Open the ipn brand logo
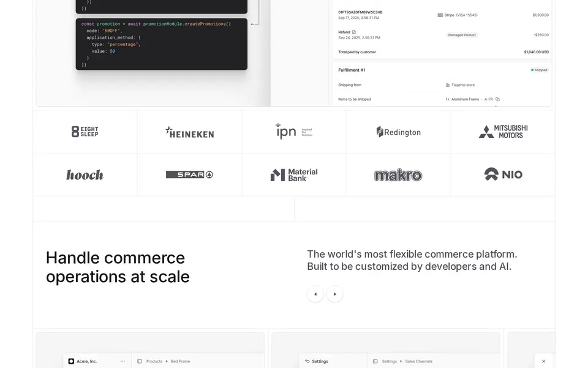This screenshot has width=588, height=368. 294,131
